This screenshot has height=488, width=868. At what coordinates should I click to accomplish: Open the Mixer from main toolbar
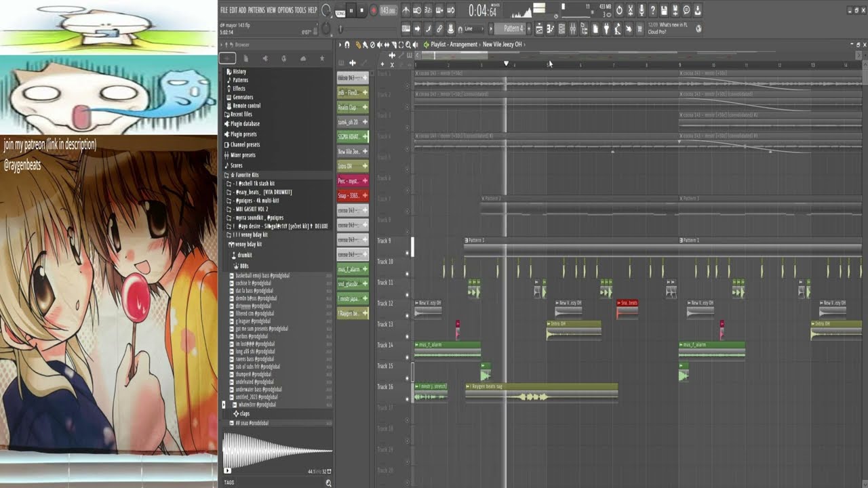pyautogui.click(x=572, y=29)
